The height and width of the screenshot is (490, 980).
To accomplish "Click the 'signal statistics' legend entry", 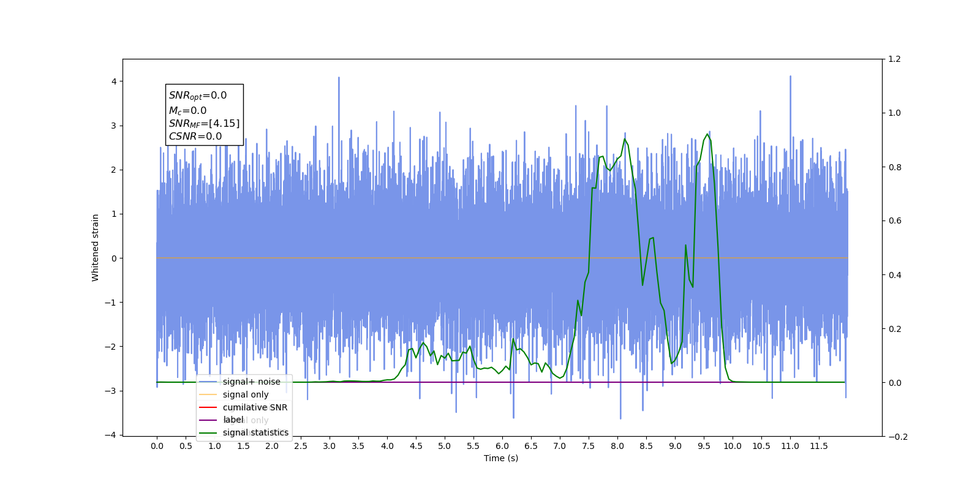I will pyautogui.click(x=255, y=432).
